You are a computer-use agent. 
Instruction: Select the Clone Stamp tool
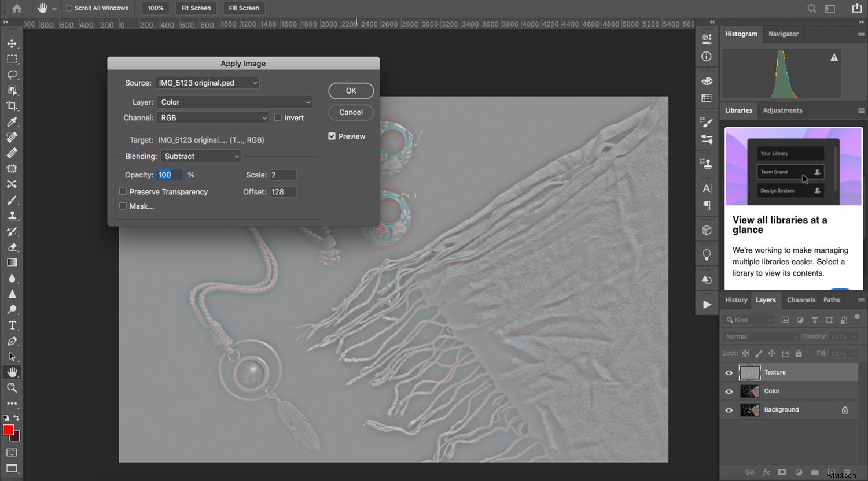(x=13, y=216)
